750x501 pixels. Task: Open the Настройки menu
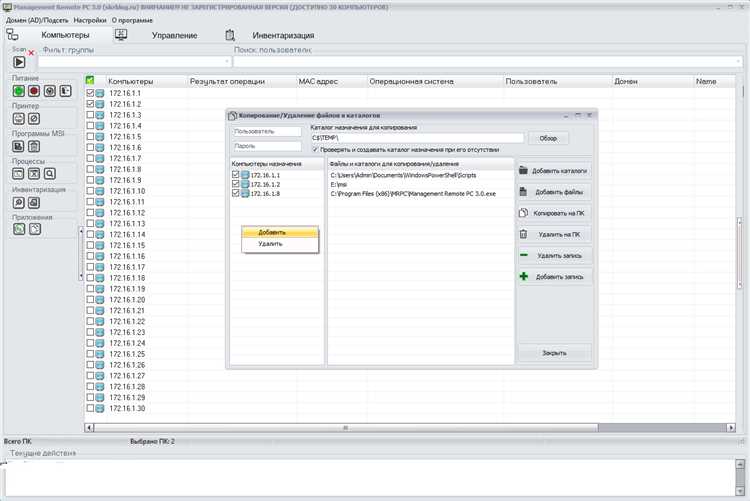(x=90, y=21)
